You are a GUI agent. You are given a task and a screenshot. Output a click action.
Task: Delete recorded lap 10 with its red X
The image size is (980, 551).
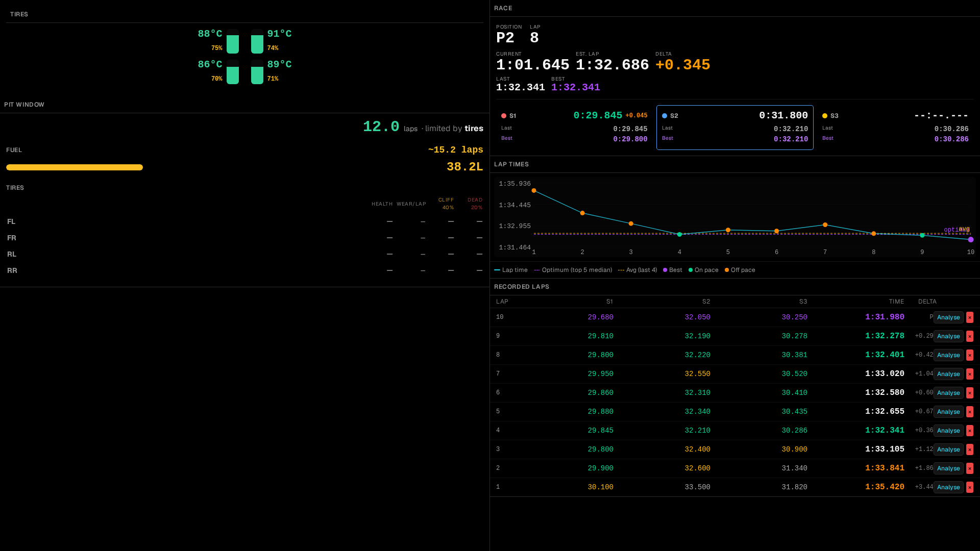point(970,317)
